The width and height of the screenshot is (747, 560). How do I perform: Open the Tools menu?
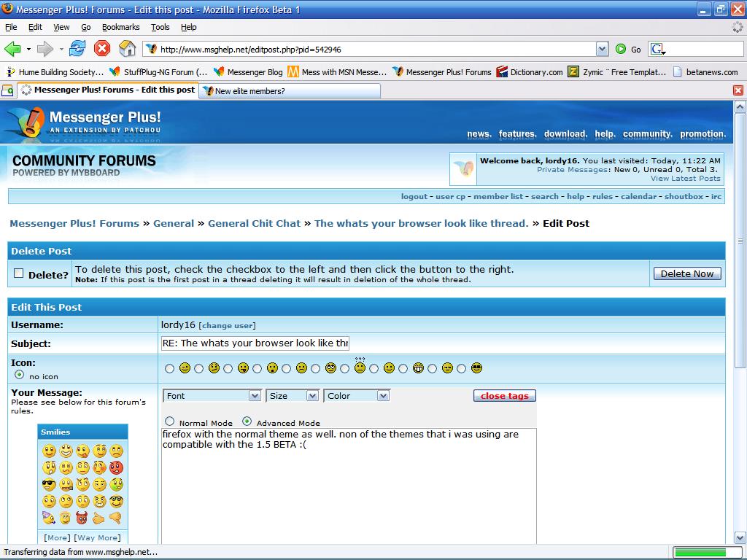(160, 27)
